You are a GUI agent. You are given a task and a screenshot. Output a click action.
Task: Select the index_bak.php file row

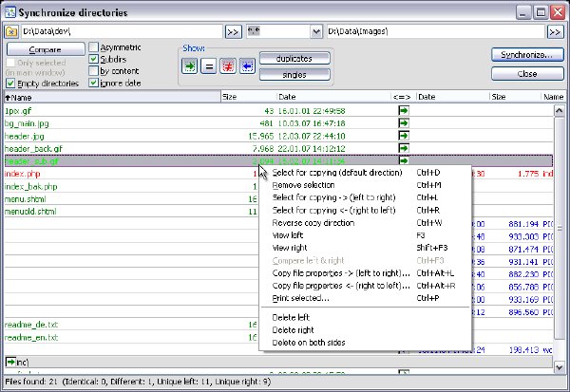click(131, 186)
